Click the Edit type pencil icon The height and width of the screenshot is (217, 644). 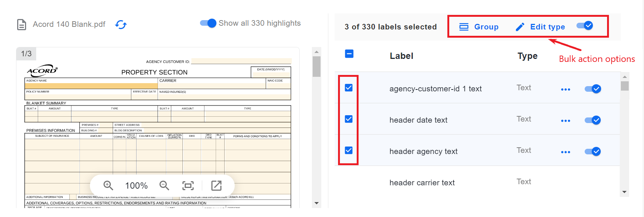520,27
